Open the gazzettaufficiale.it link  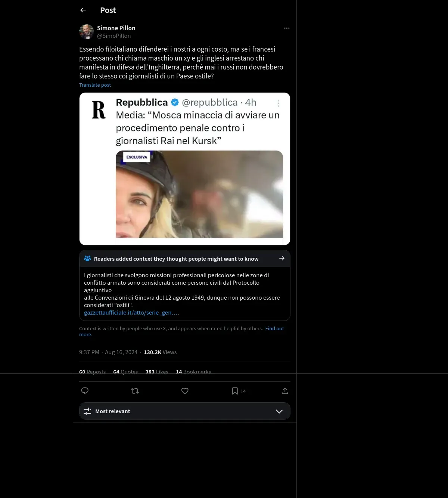[x=131, y=313]
